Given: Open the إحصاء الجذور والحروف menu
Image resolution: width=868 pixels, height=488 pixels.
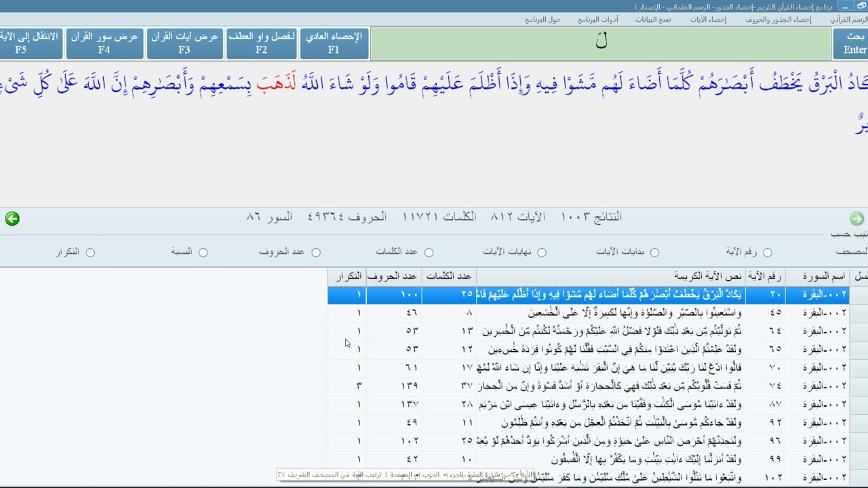Looking at the screenshot, I should tap(778, 20).
